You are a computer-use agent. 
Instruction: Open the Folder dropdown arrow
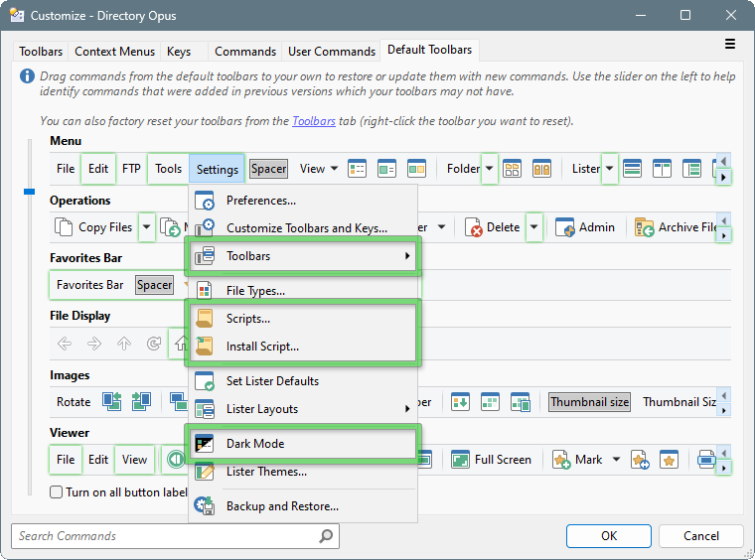coord(489,169)
